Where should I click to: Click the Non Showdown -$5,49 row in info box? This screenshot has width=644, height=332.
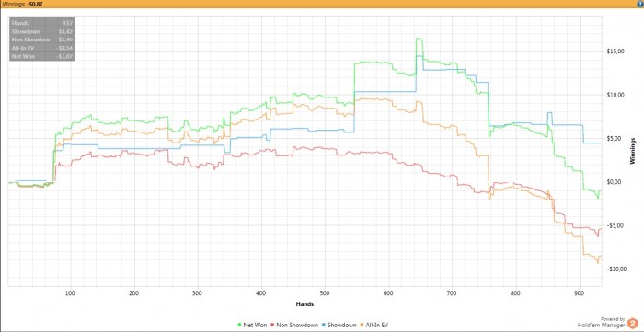(x=42, y=40)
